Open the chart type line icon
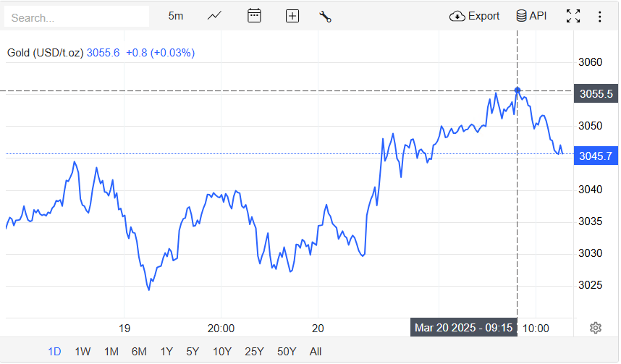The height and width of the screenshot is (364, 621). click(x=214, y=16)
